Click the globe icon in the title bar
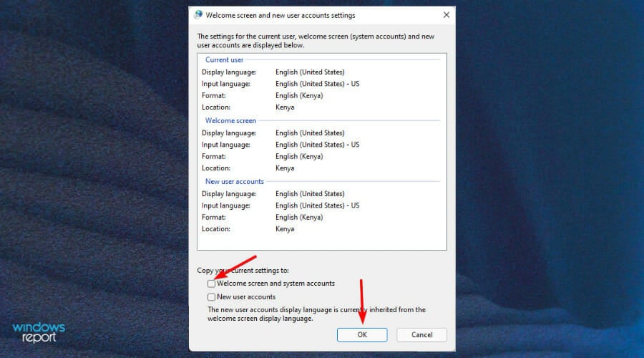Viewport: 644px width, 358px height. (198, 15)
